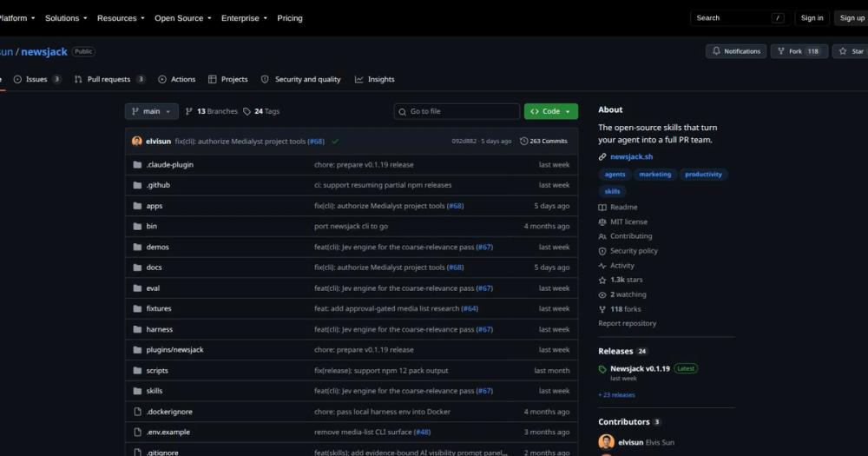Viewport: 868px width, 456px height.
Task: Click the green commit status checkmark
Action: coord(335,142)
